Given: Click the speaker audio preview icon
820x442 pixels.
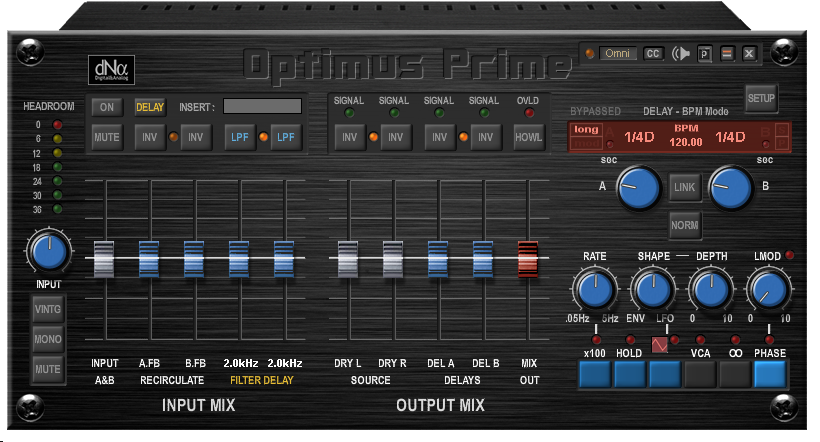Looking at the screenshot, I should tap(681, 53).
